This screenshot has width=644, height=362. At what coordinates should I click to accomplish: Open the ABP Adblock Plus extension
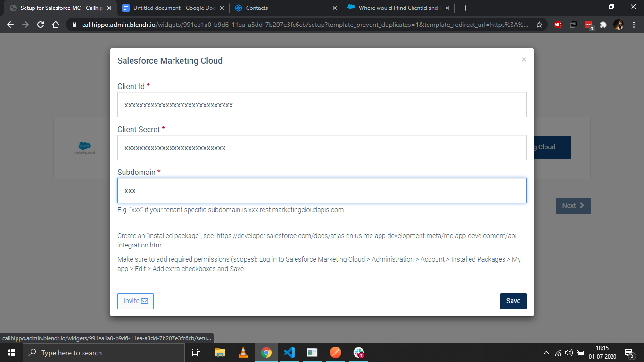pos(558,25)
